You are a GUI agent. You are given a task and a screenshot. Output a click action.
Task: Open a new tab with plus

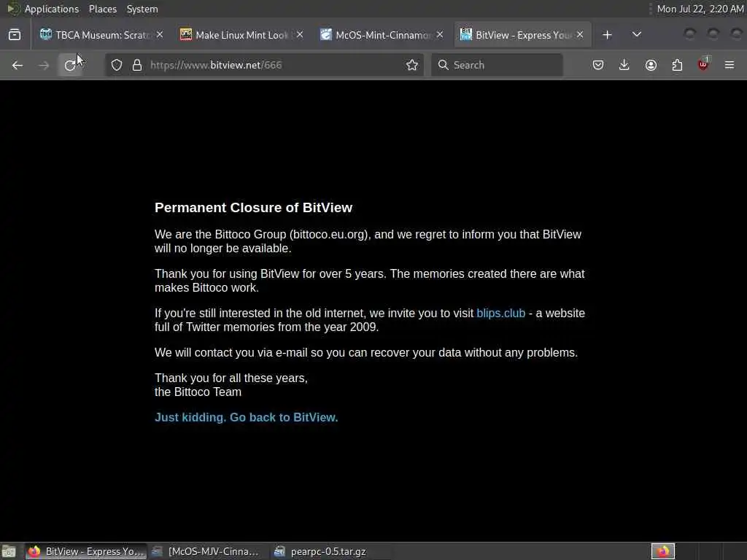coord(607,35)
